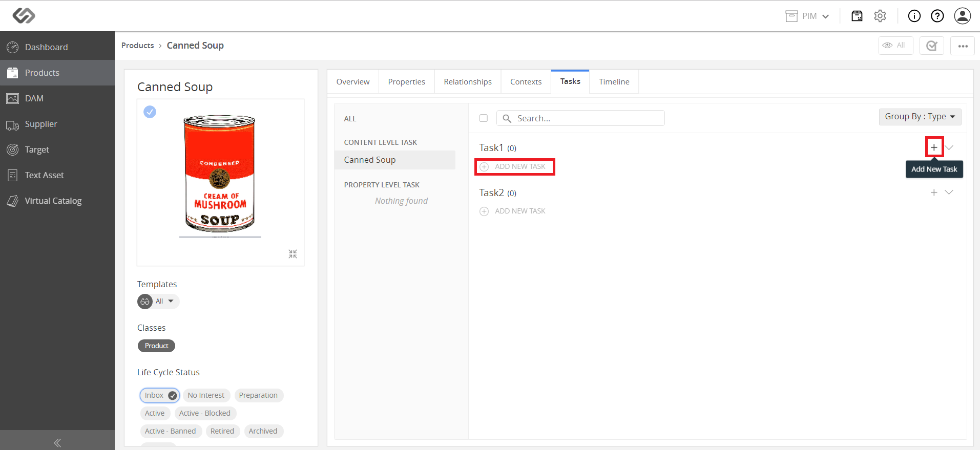
Task: Click the application logo icon
Action: click(x=24, y=15)
